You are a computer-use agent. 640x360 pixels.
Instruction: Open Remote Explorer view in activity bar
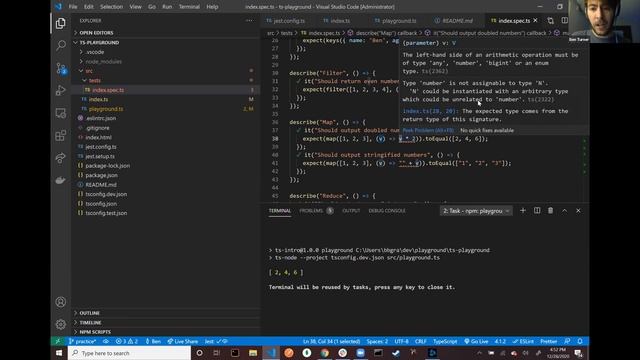tap(60, 113)
